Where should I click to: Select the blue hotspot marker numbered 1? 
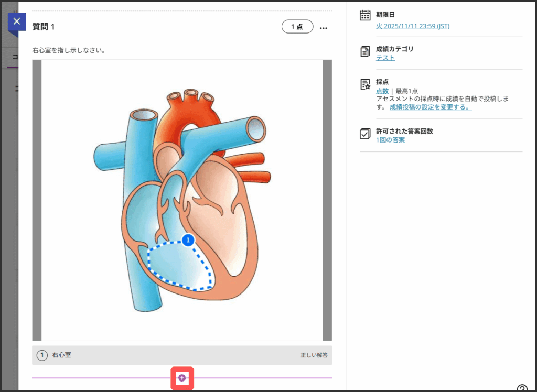[x=188, y=240]
